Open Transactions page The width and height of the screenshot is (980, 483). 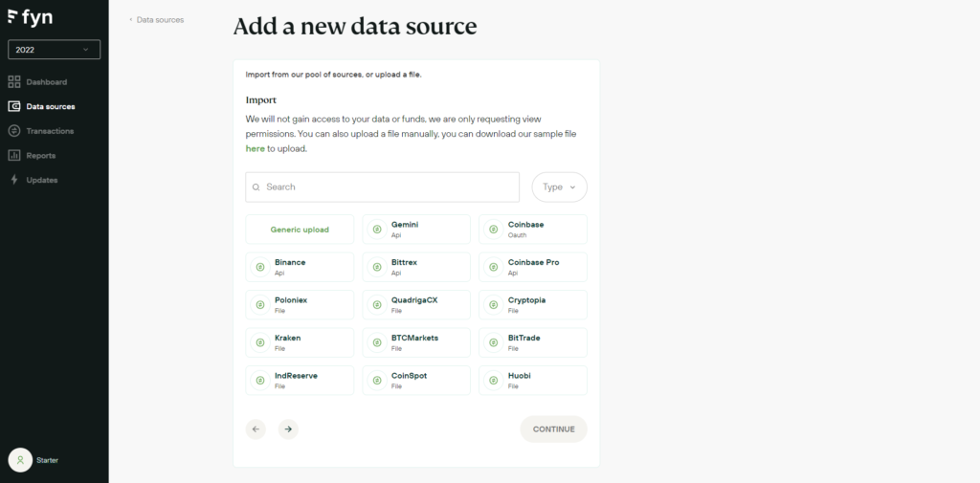point(50,131)
